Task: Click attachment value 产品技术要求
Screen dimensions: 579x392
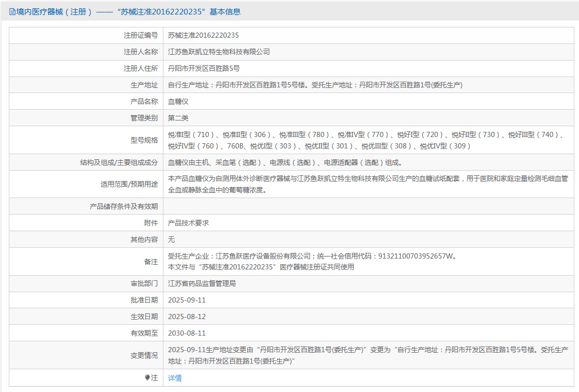Action: [188, 223]
